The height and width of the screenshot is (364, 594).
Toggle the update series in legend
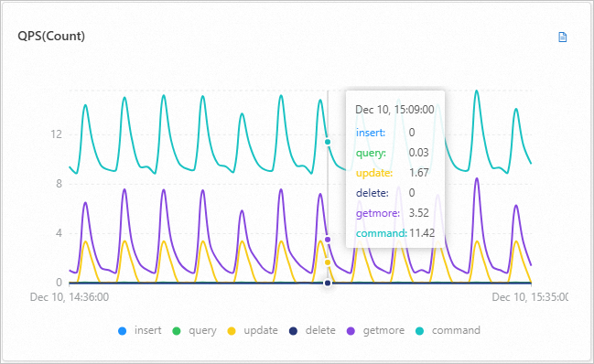[x=253, y=330]
